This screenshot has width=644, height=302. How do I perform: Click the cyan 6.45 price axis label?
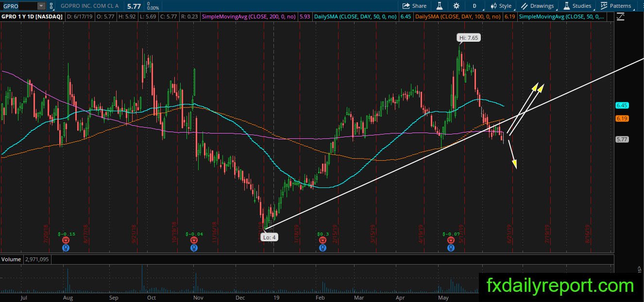[x=622, y=105]
